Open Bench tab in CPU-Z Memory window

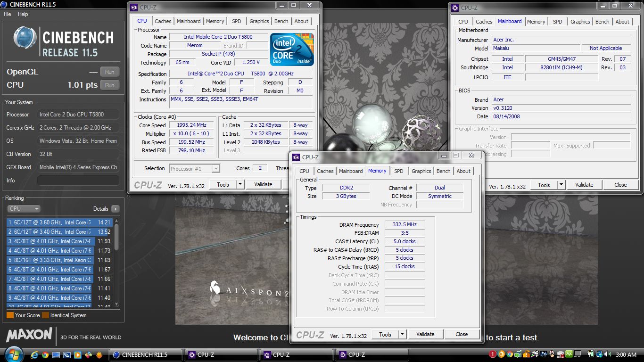(x=444, y=171)
